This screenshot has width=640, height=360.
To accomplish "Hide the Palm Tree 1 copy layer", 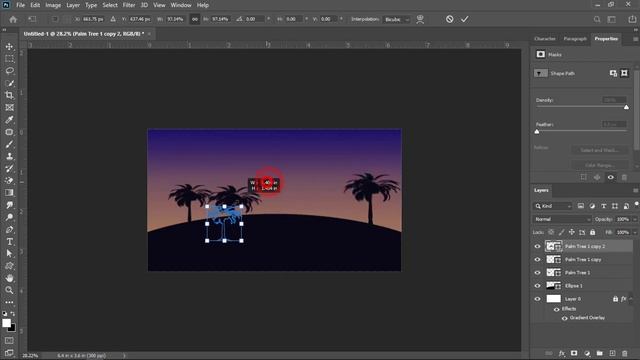I will click(x=537, y=260).
